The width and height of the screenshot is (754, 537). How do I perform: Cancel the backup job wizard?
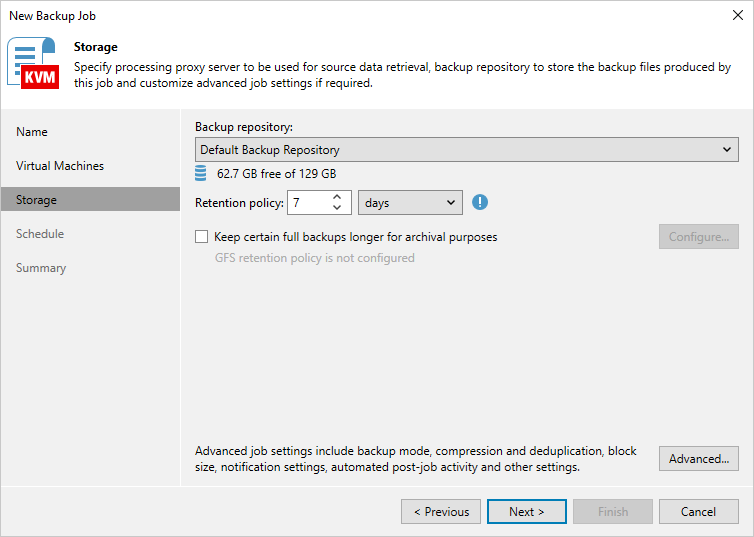coord(698,512)
